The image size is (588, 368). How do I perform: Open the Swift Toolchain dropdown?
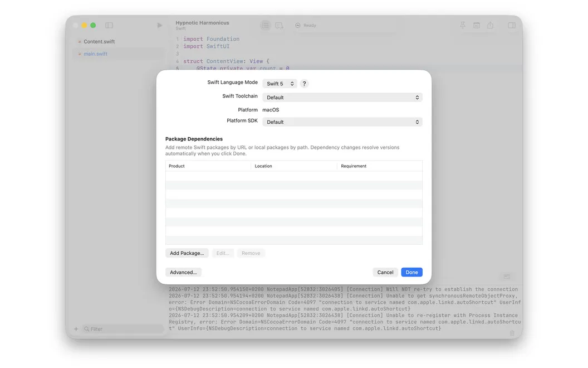342,97
